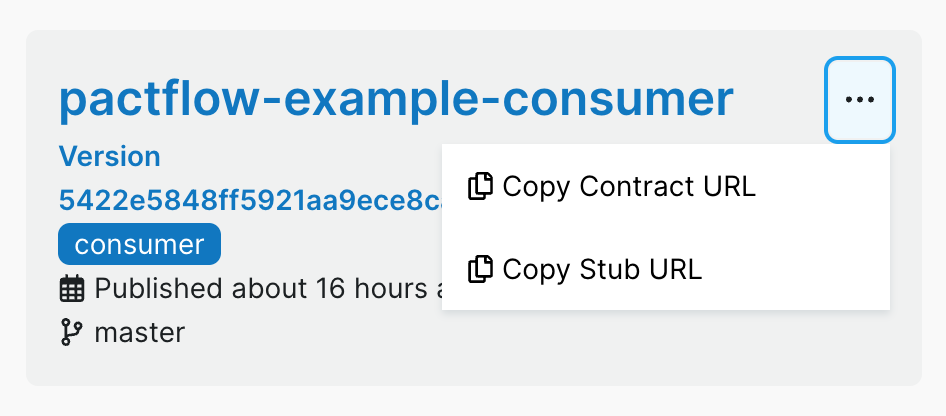The width and height of the screenshot is (946, 416).
Task: Click the git branch icon beside master
Action: [71, 332]
